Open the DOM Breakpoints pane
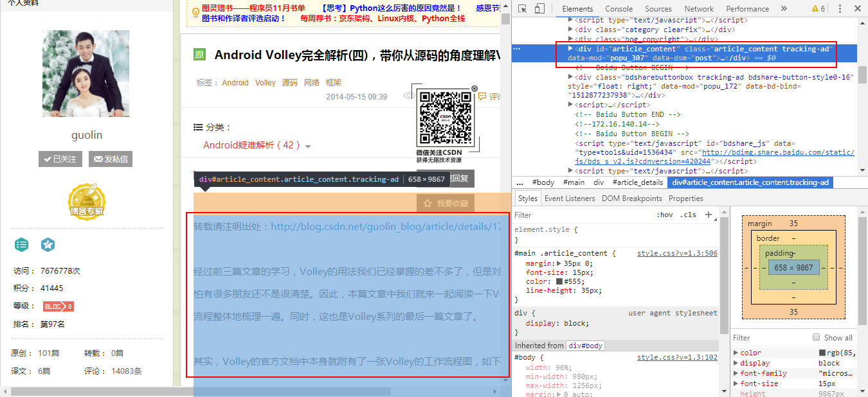 tap(631, 198)
